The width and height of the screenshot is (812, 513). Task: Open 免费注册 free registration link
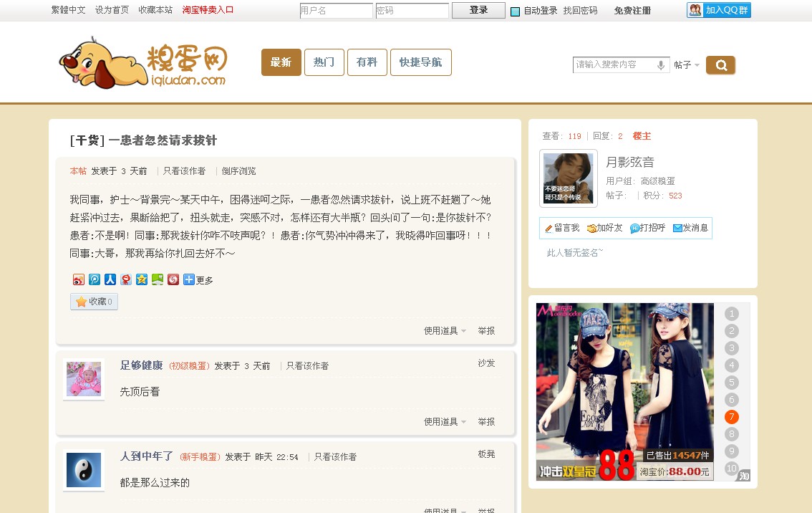pos(632,10)
